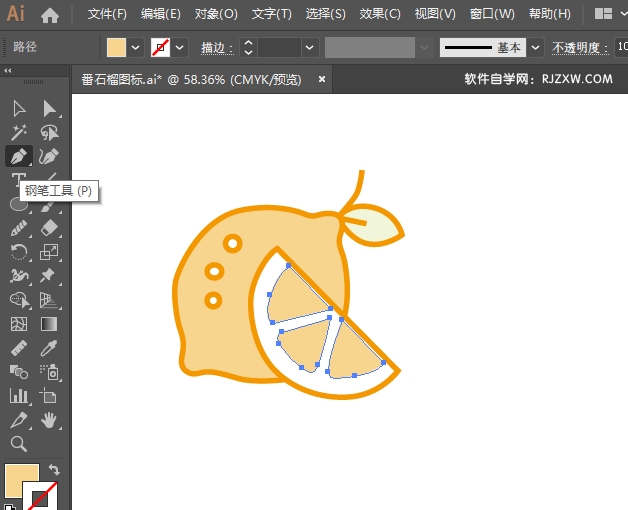The width and height of the screenshot is (628, 510).
Task: Select the Pen tool
Action: pos(18,156)
